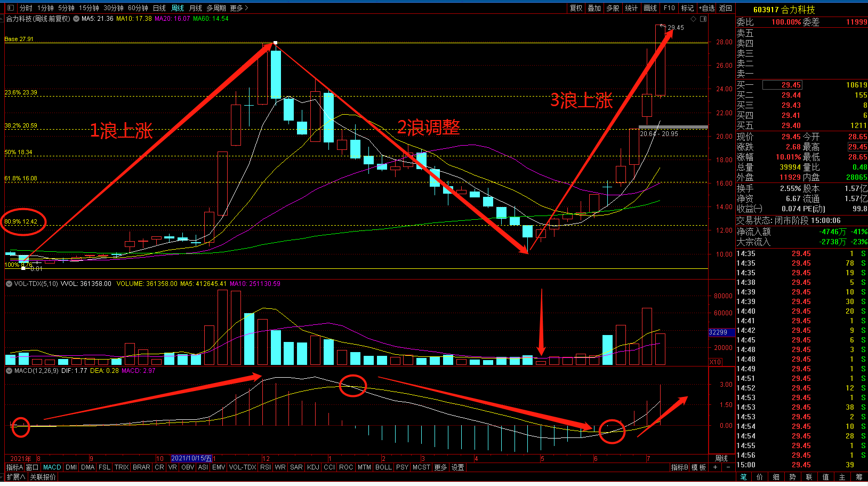Open the dropdown arrow beside 合力科技(周线,前复权)

[76, 19]
